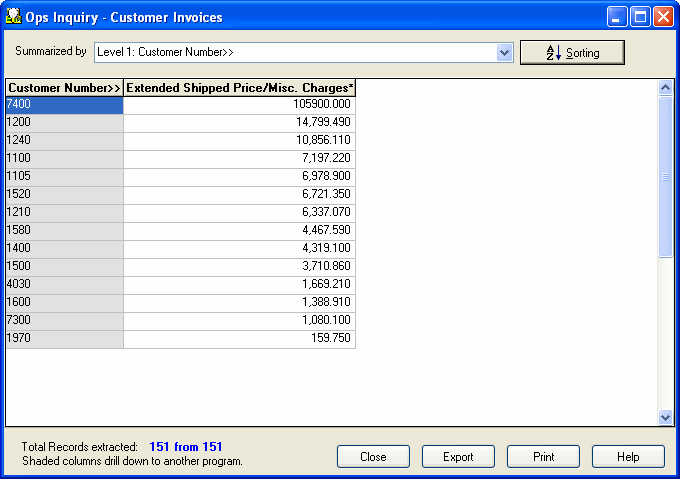
Task: Click the 159.750 amount cell
Action: coord(240,339)
